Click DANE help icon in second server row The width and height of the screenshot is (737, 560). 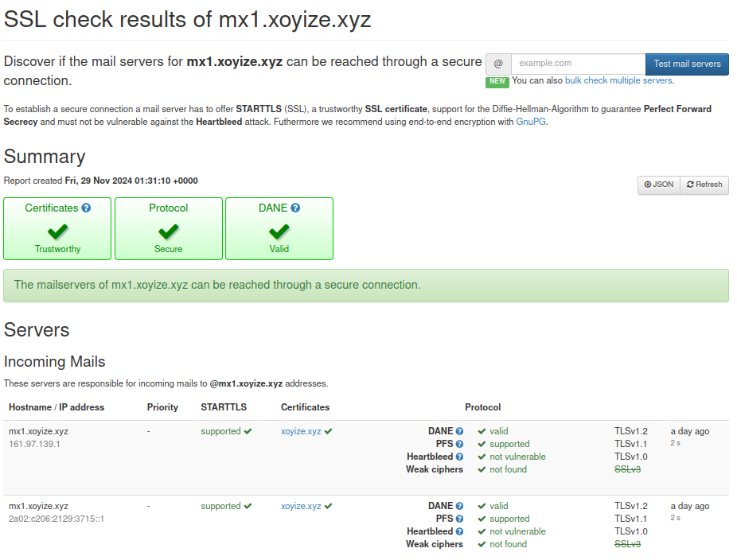tap(459, 506)
